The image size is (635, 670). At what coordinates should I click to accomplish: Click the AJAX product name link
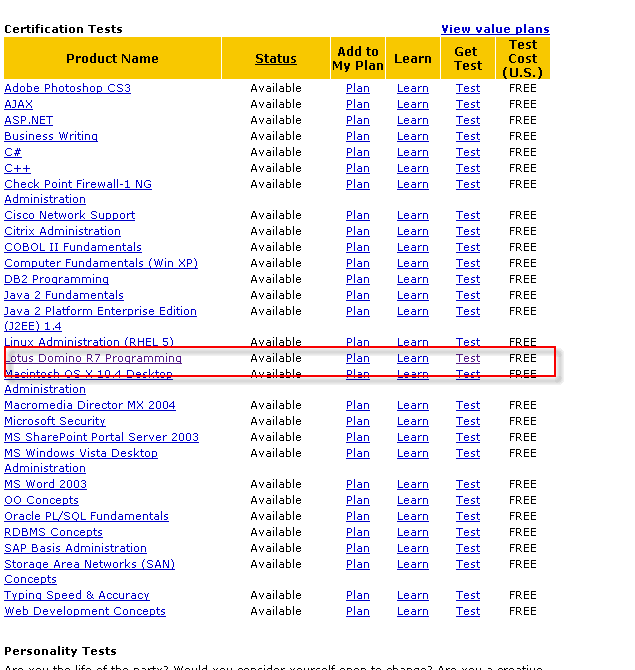pos(18,104)
